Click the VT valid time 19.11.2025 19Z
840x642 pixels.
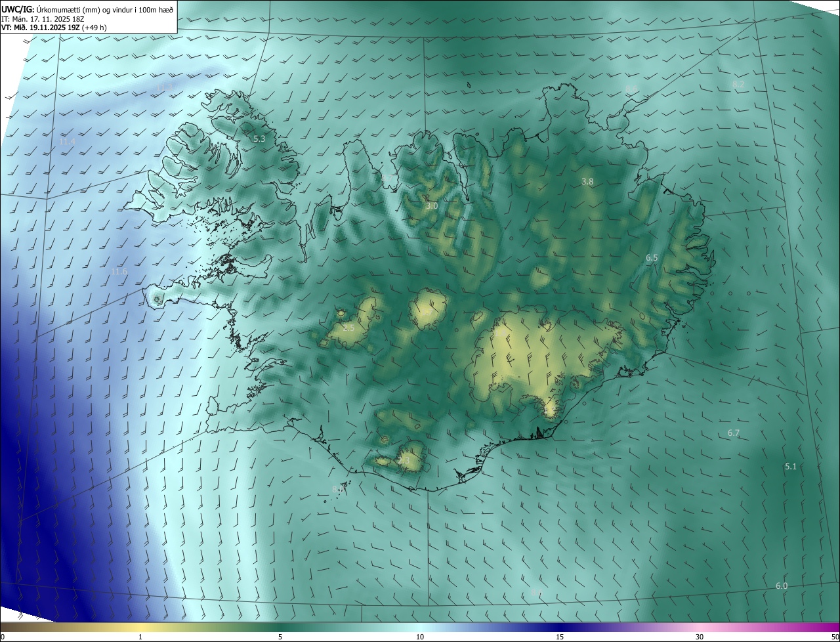point(54,28)
